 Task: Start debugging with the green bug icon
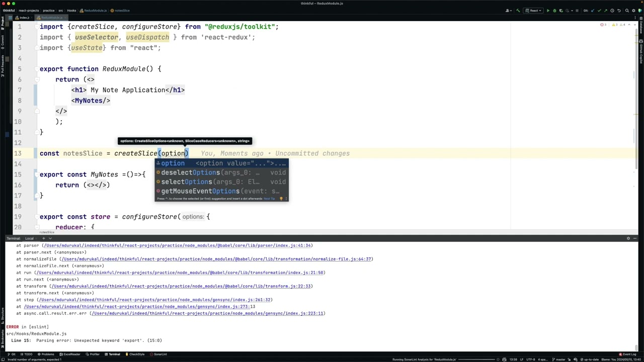554,11
